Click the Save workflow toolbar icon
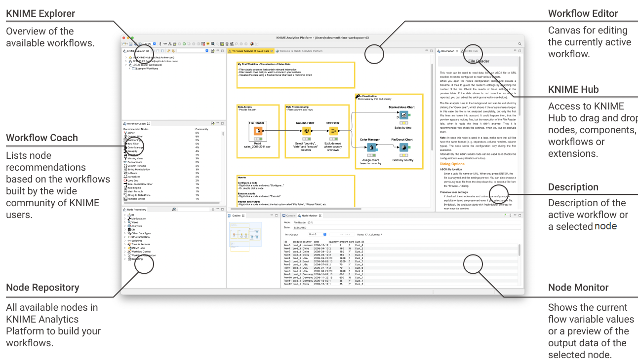This screenshot has height=364, width=638. point(130,44)
